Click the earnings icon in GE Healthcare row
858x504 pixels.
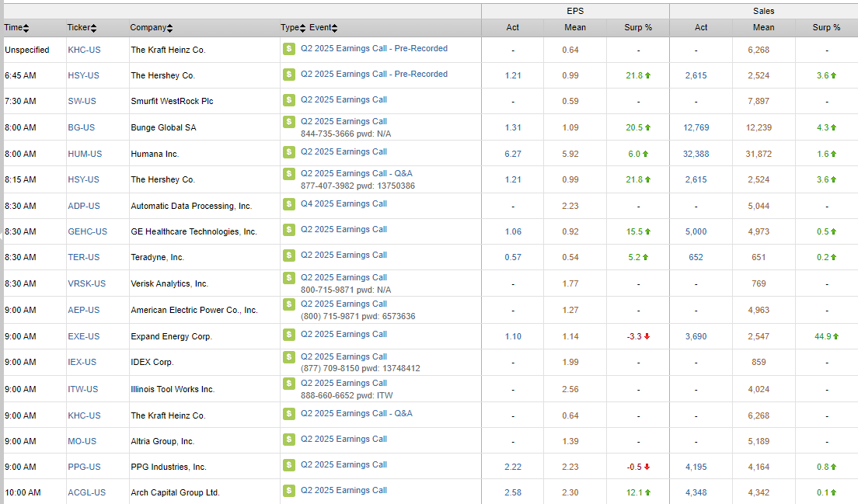[x=289, y=230]
